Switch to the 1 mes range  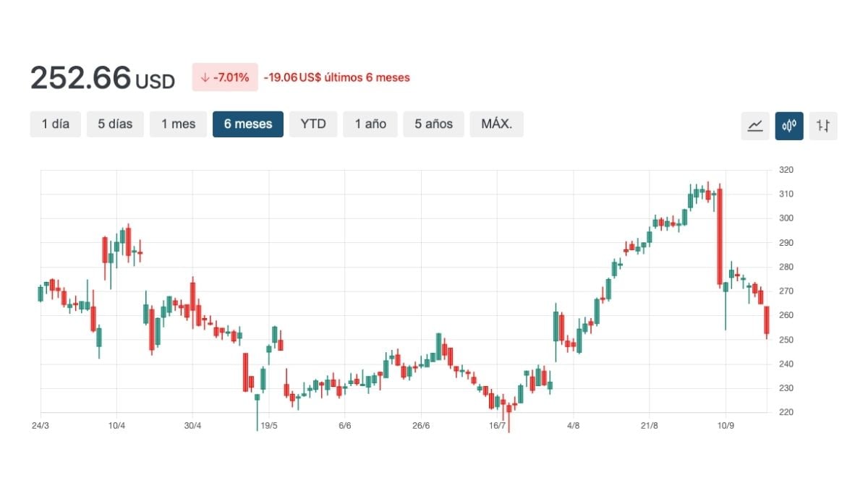click(x=178, y=124)
